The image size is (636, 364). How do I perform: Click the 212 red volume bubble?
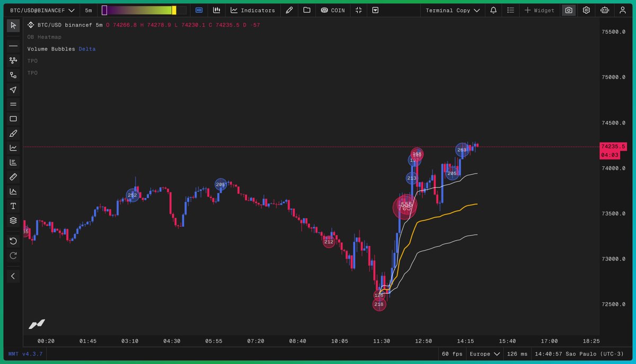[329, 242]
